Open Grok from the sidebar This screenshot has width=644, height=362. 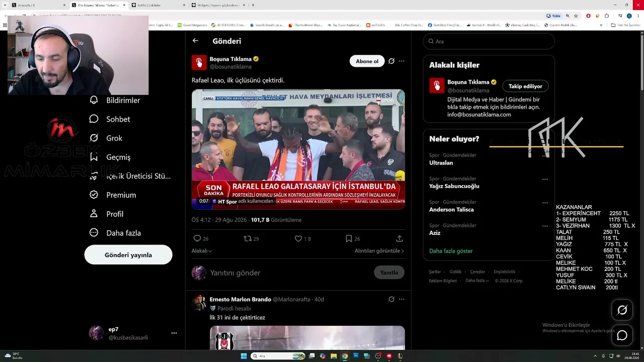[x=106, y=138]
